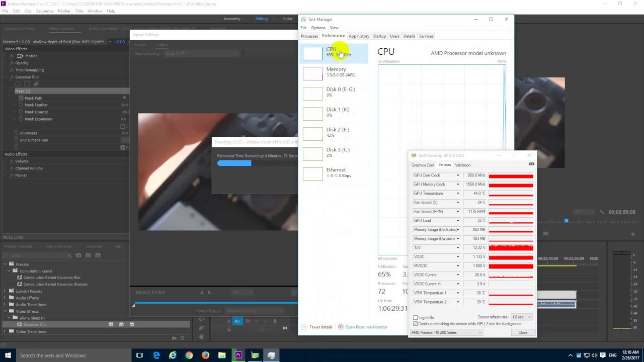
Task: Click the Motion transform icon in Effect Controls
Action: [20, 56]
